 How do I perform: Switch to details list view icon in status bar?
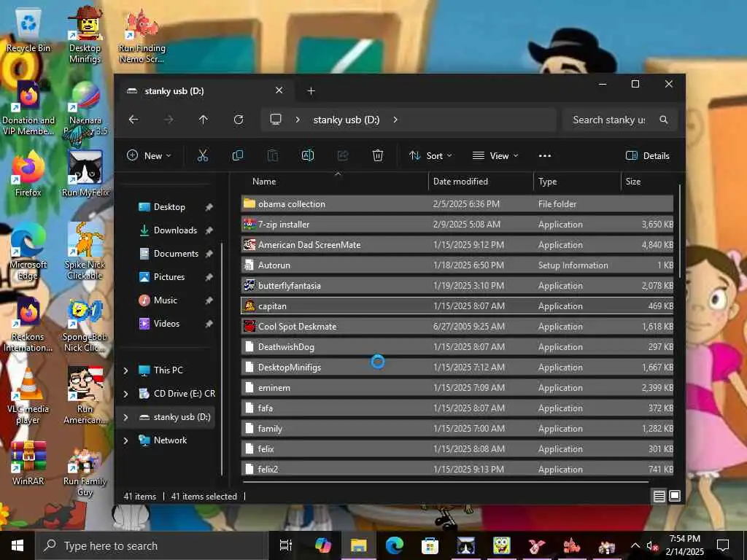tap(659, 496)
